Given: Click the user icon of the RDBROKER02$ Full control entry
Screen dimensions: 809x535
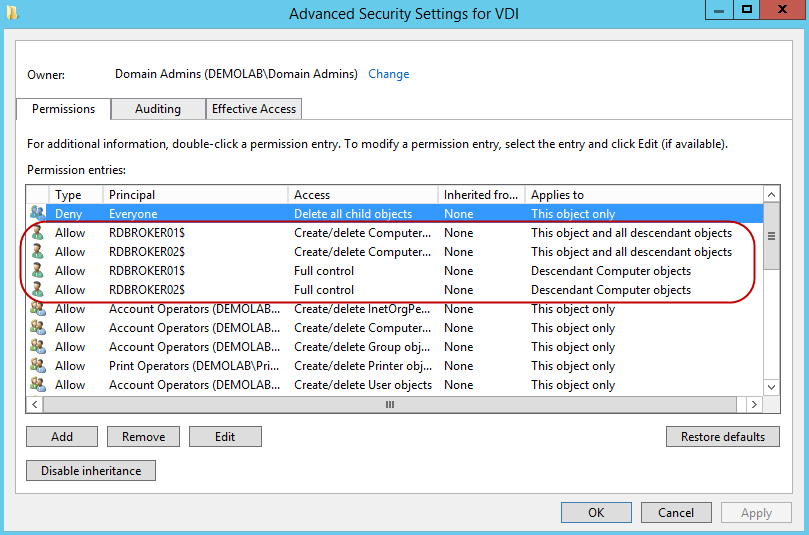Looking at the screenshot, I should coord(38,290).
